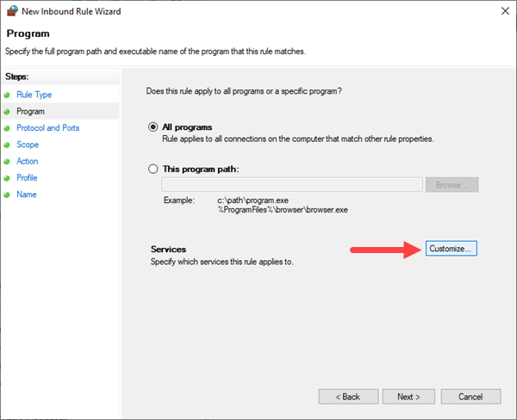Open the services Customize dialog
Image resolution: width=517 pixels, height=420 pixels.
(452, 249)
